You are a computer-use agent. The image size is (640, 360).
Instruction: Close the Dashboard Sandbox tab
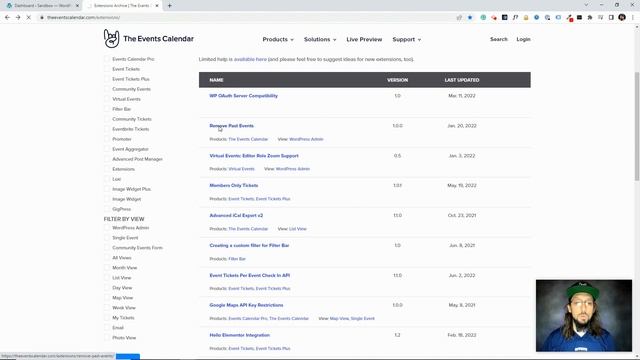[x=77, y=6]
